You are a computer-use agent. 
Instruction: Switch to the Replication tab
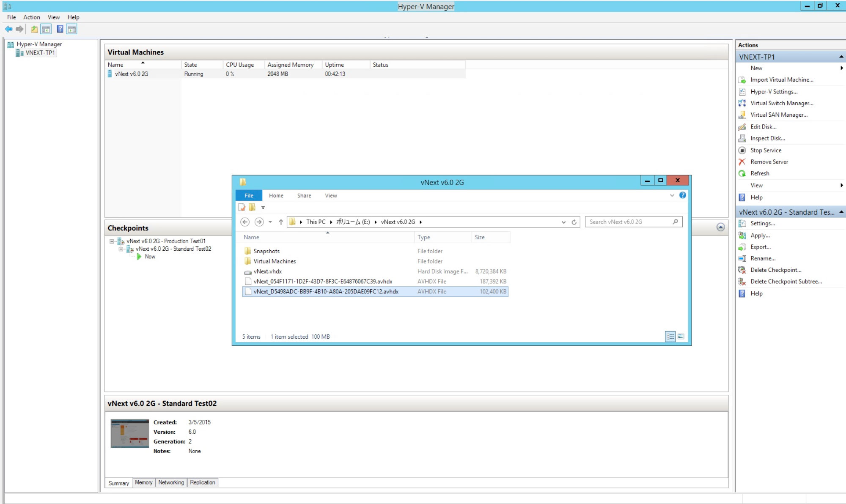203,482
